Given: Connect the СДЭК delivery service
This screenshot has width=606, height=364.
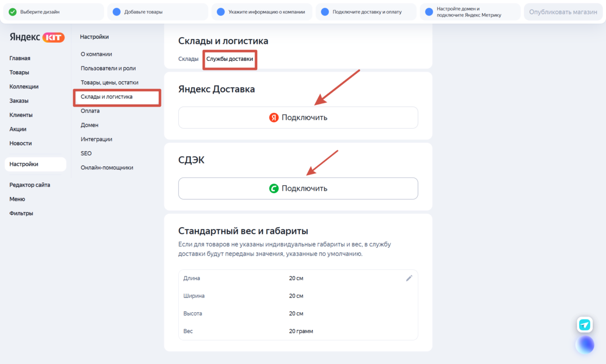Looking at the screenshot, I should (x=298, y=188).
